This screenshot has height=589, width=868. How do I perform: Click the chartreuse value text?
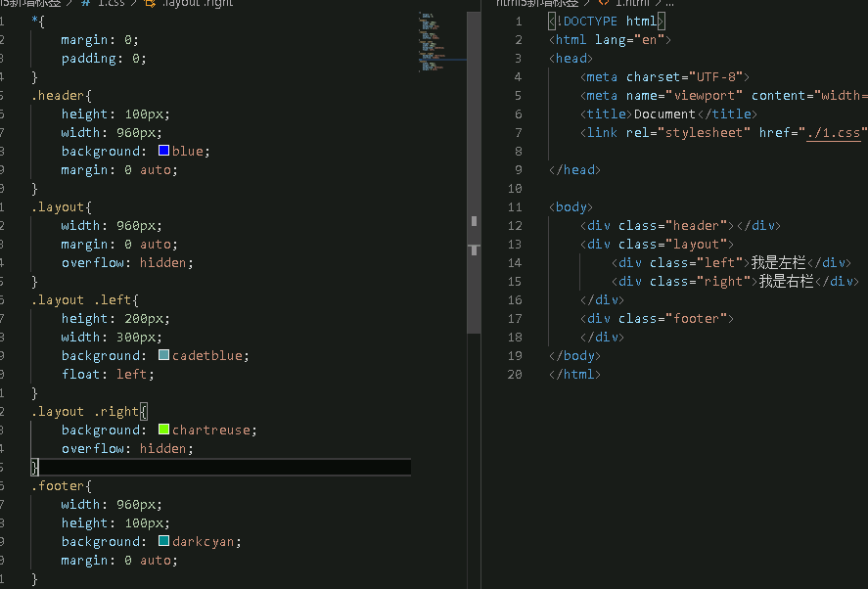point(211,430)
